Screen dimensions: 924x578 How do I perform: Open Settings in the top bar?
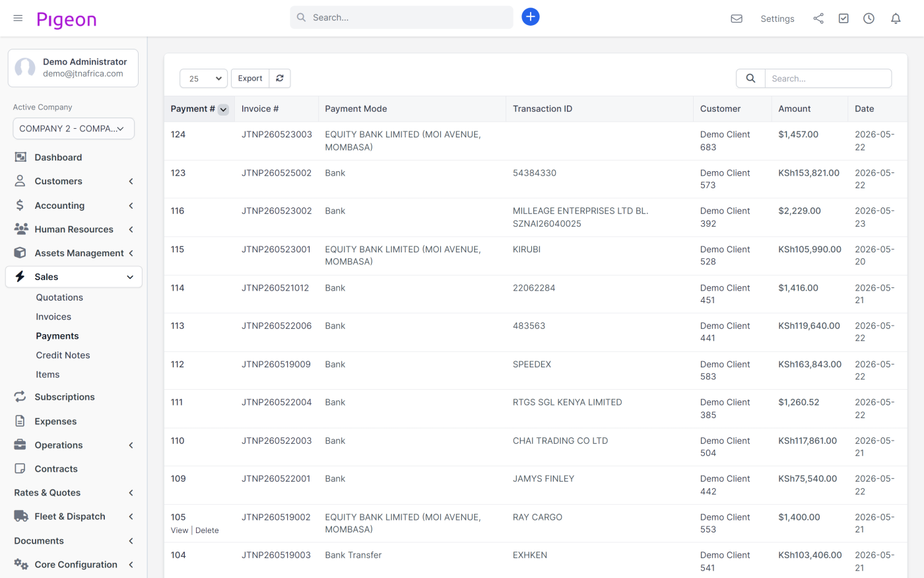tap(777, 18)
